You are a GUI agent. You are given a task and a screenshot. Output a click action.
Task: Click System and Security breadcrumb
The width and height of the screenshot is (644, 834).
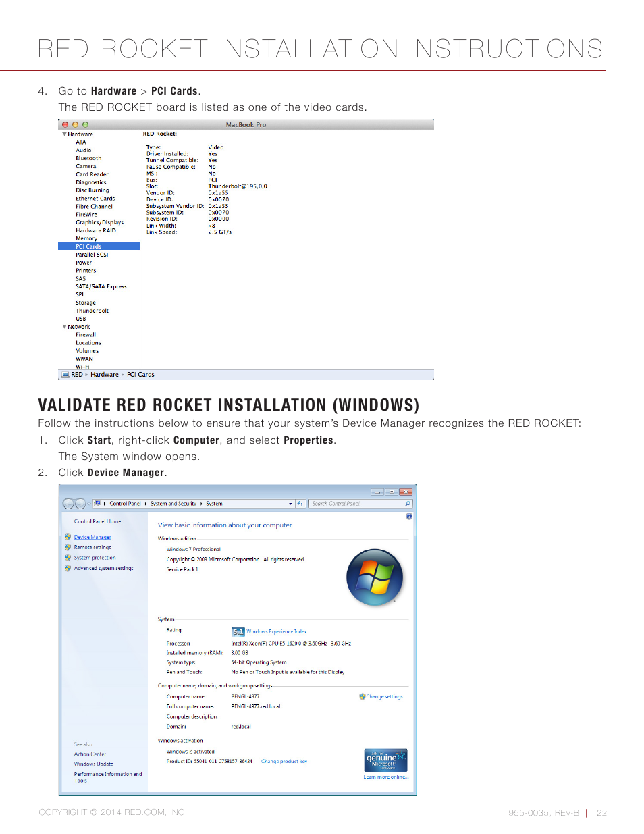click(173, 504)
